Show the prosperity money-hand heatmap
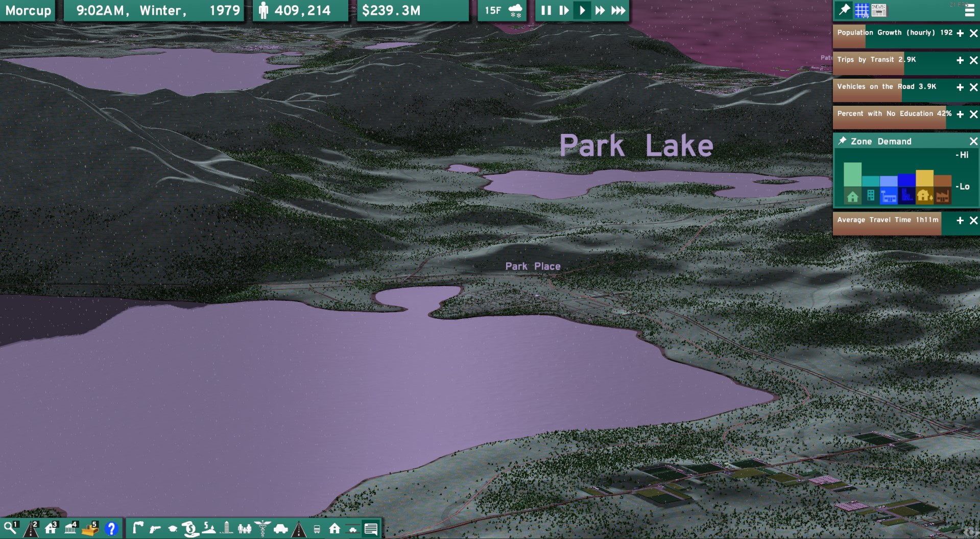 point(190,529)
